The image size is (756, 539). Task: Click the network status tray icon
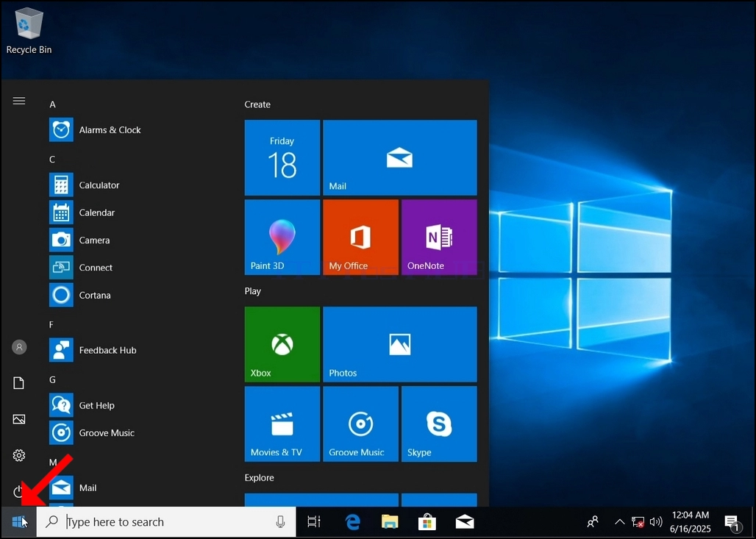tap(638, 522)
